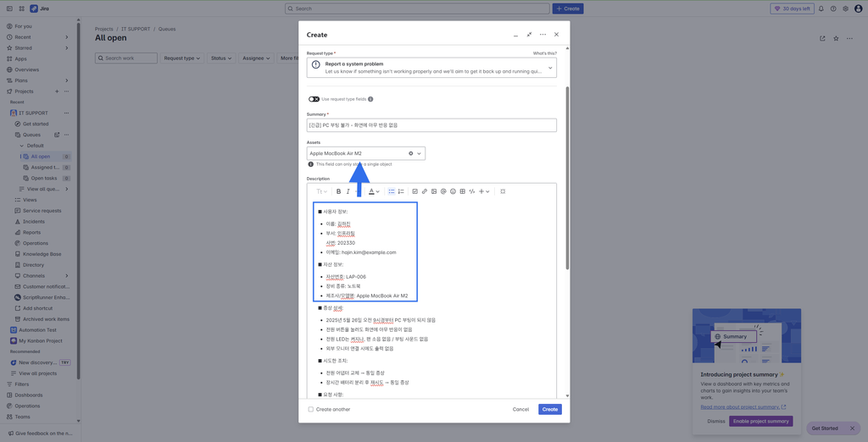The height and width of the screenshot is (442, 868).
Task: Open the insert plus dropdown in toolbar
Action: (484, 191)
